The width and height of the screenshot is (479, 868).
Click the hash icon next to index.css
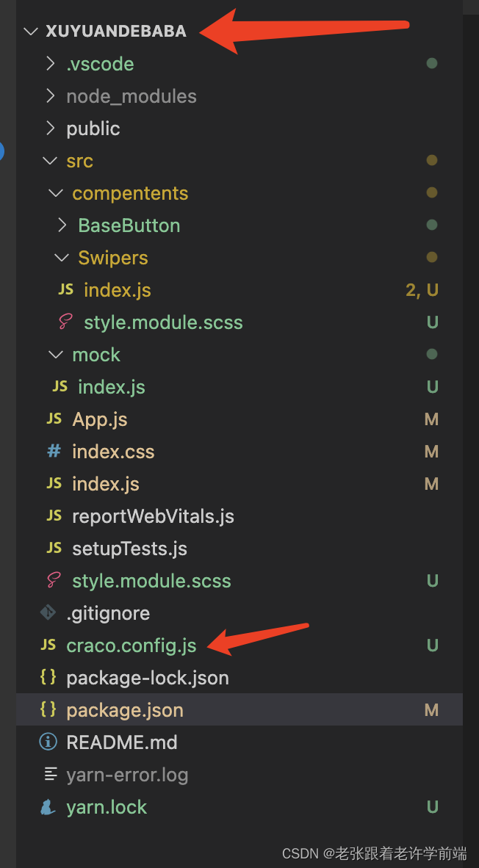(54, 451)
